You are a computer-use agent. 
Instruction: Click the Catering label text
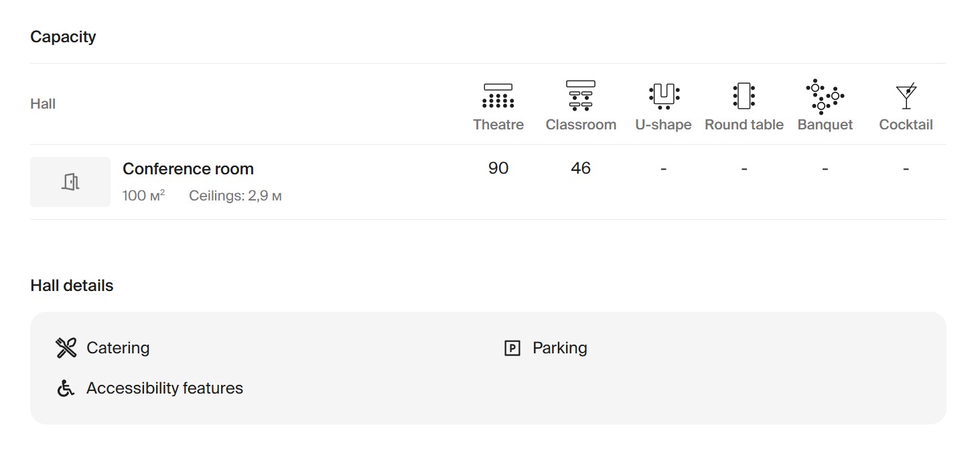(118, 348)
